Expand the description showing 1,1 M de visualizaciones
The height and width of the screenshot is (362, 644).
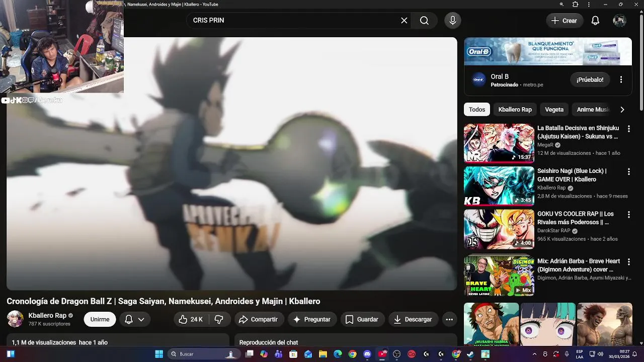click(x=118, y=341)
